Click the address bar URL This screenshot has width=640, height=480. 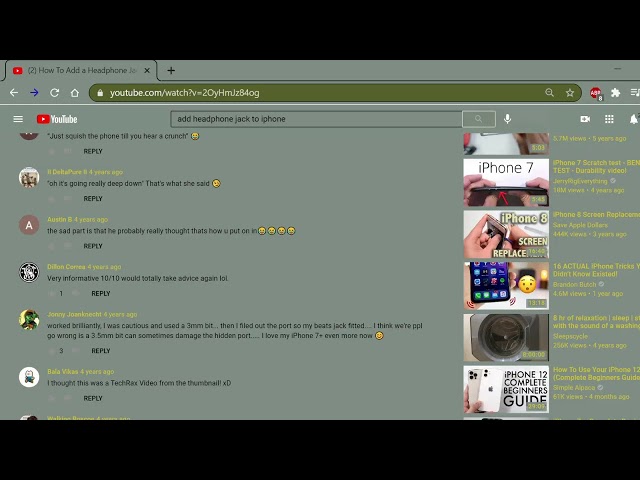click(x=185, y=93)
